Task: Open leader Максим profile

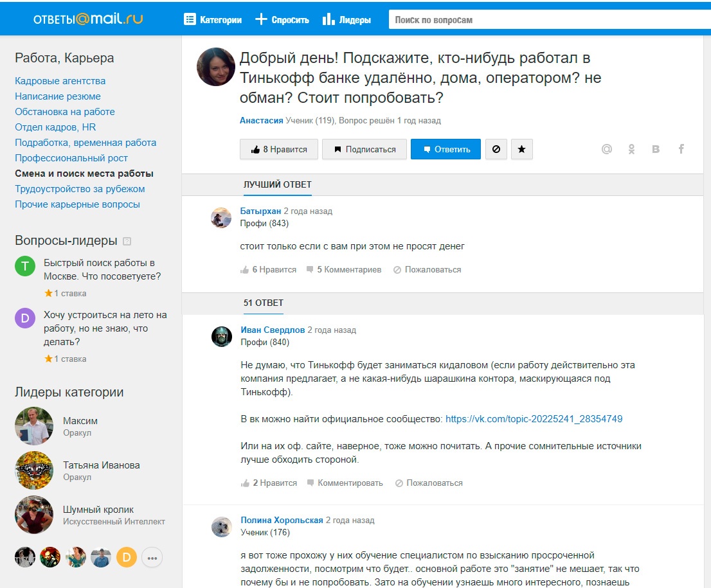Action: [80, 421]
